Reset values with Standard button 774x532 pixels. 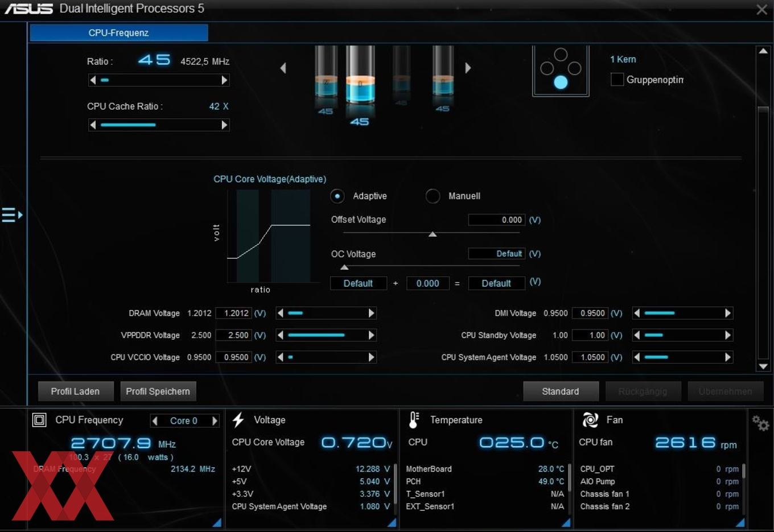point(561,391)
